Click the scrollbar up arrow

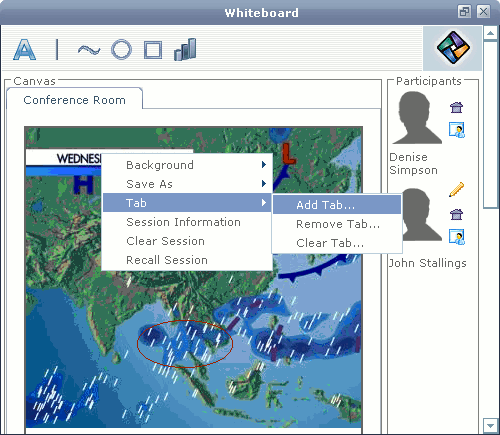(490, 33)
